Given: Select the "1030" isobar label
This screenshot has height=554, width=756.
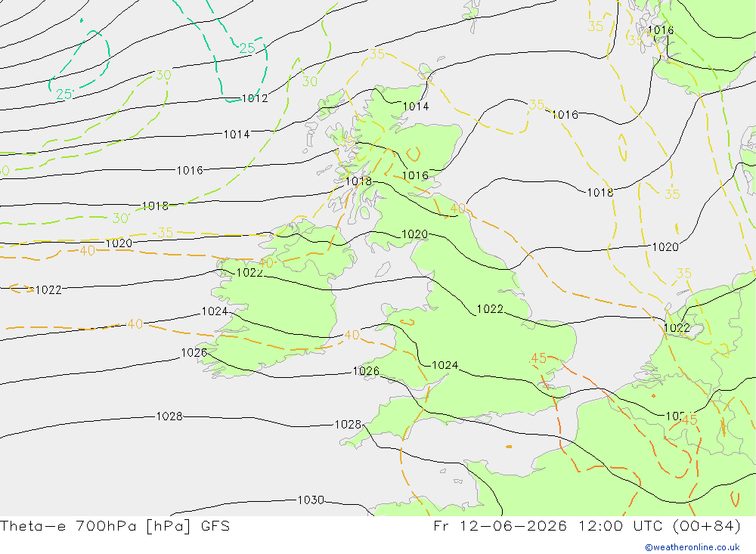Looking at the screenshot, I should [311, 500].
